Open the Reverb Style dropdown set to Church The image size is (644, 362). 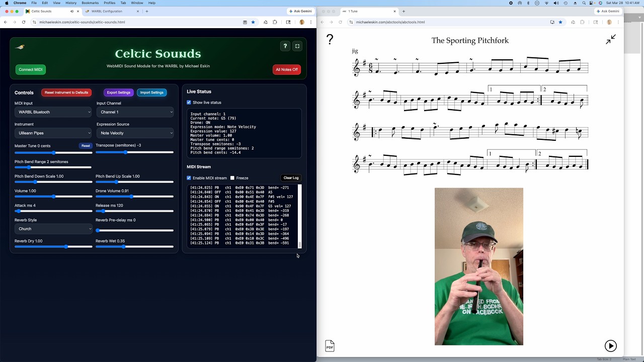(x=53, y=229)
